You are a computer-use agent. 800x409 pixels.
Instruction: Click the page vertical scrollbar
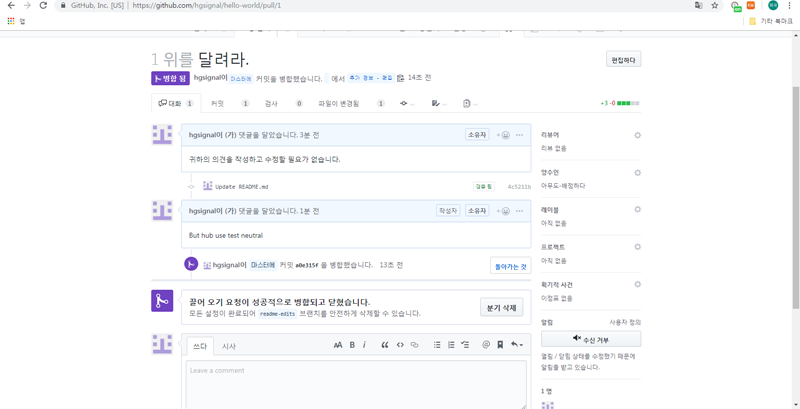pyautogui.click(x=796, y=196)
